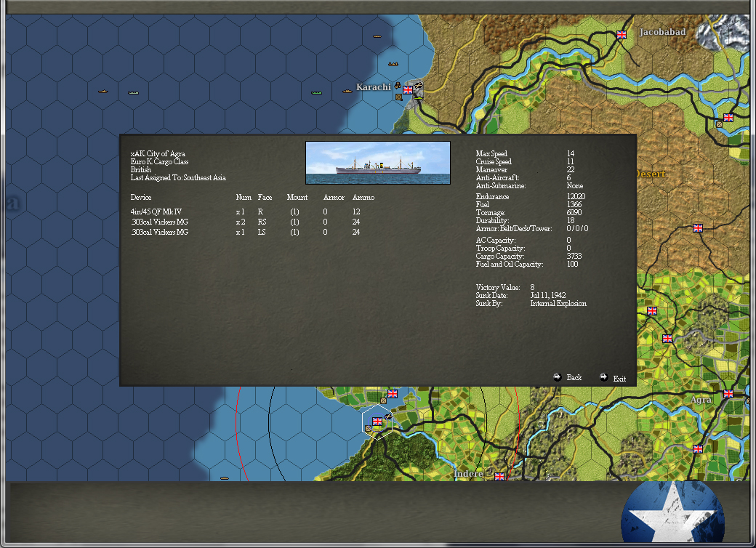Select the British flag inside highlighted white hex
756x548 pixels.
(x=377, y=422)
